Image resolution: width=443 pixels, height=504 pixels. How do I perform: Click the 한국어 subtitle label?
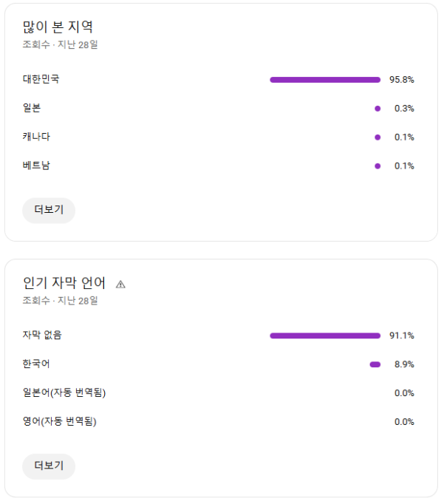(37, 364)
